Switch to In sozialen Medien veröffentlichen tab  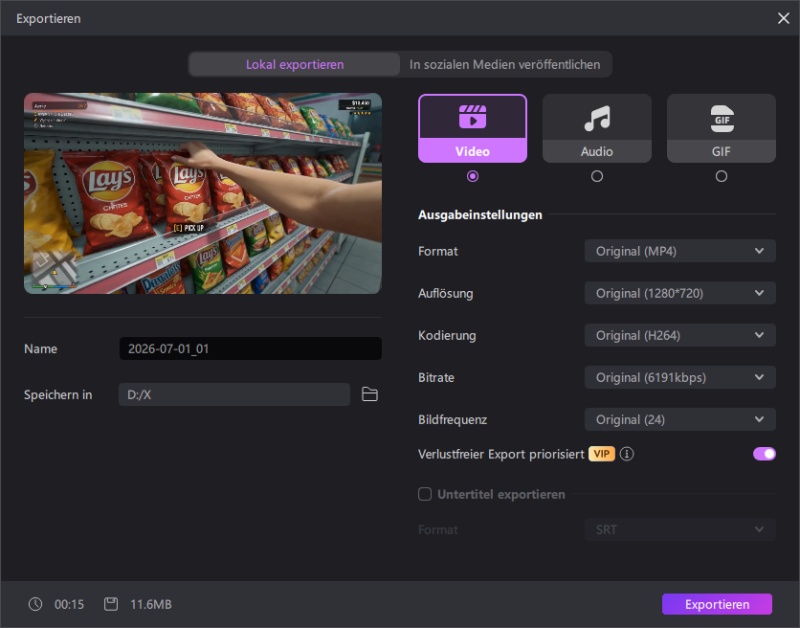pyautogui.click(x=505, y=64)
